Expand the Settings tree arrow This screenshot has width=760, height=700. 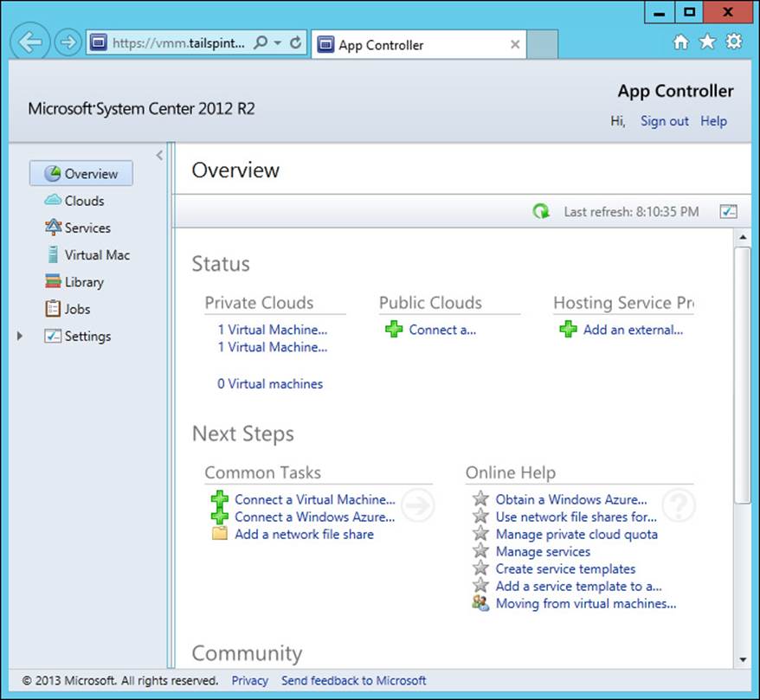pyautogui.click(x=19, y=336)
